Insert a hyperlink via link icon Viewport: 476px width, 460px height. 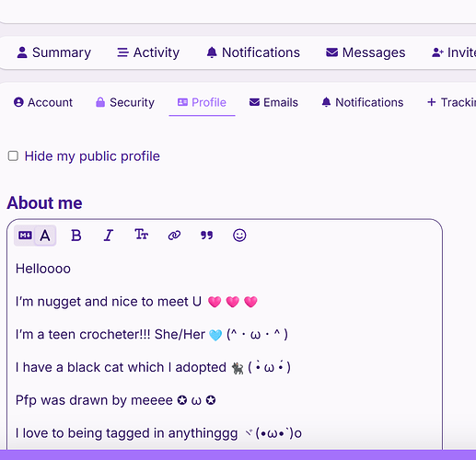[x=174, y=236]
